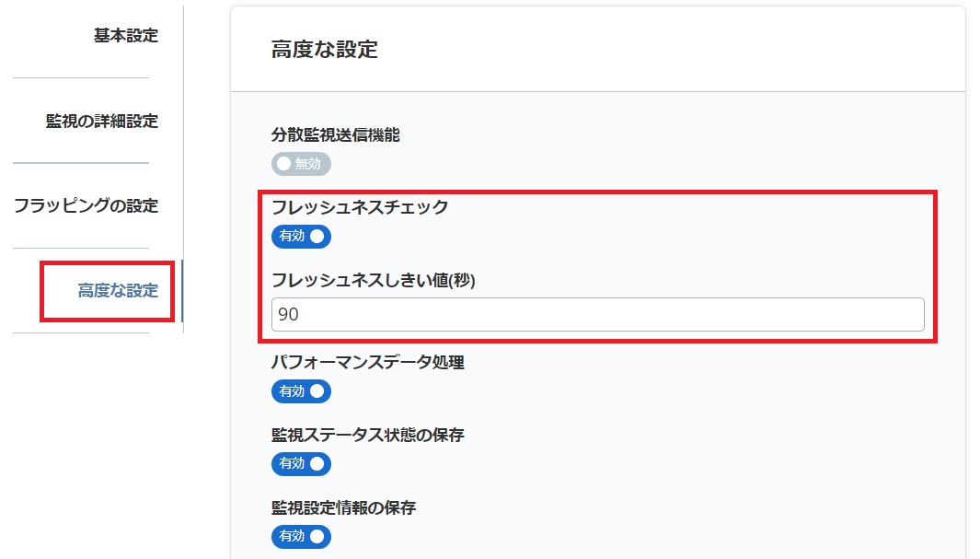Click the パフォーマンスデータ処理 label text
This screenshot has width=980, height=559.
pyautogui.click(x=368, y=362)
